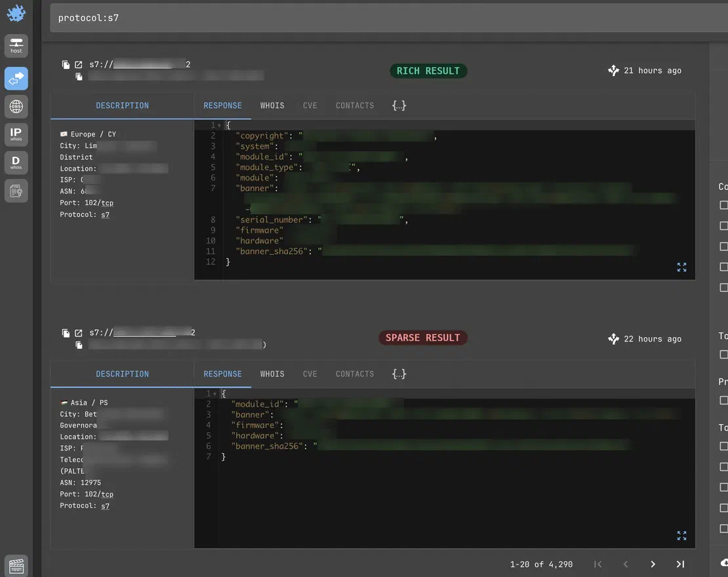
Task: Copy the second line under RICH RESULT address
Action: click(x=79, y=77)
